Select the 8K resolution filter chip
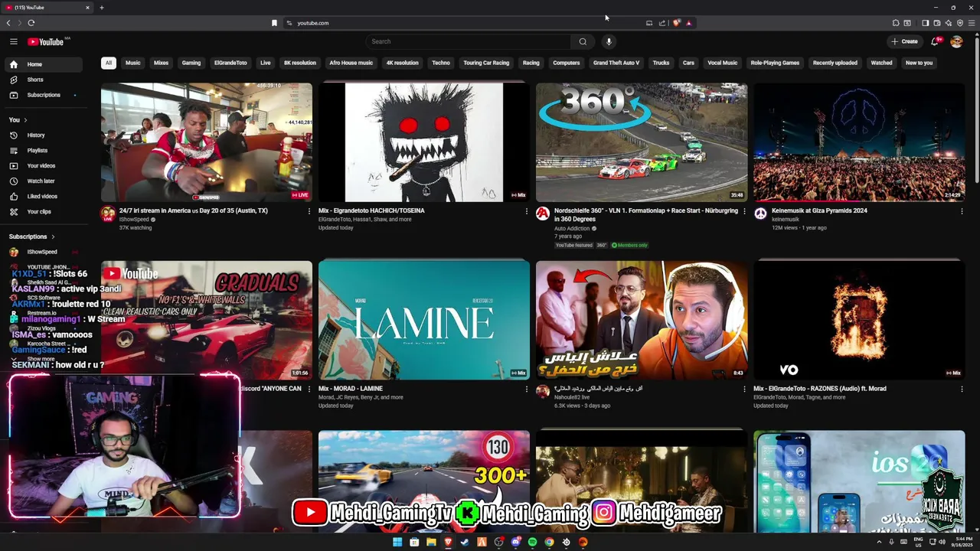980x551 pixels. point(300,63)
